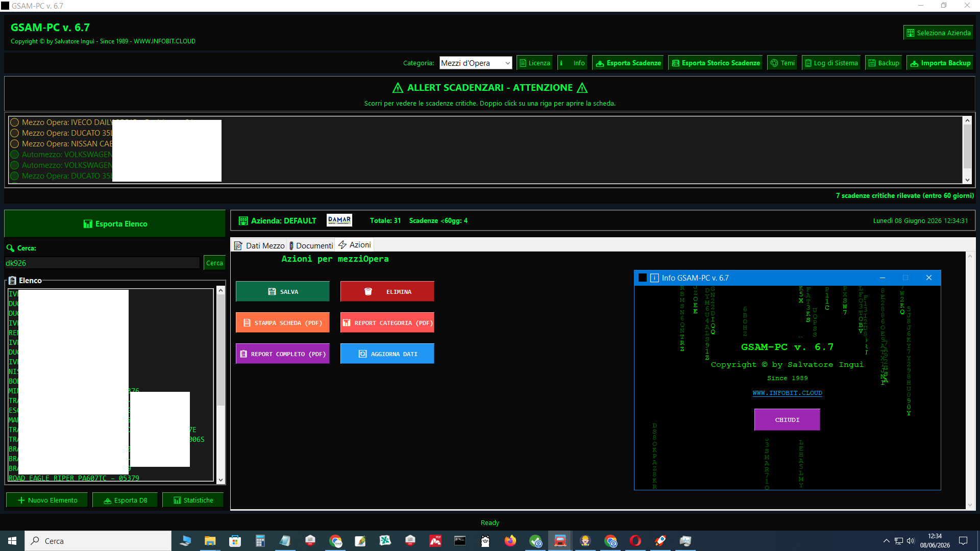This screenshot has width=980, height=551.
Task: Switch to Dati Mezzo tab
Action: [259, 245]
